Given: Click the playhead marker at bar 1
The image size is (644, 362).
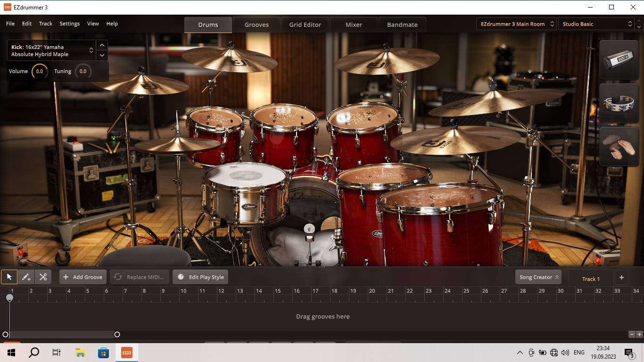Looking at the screenshot, I should point(9,298).
